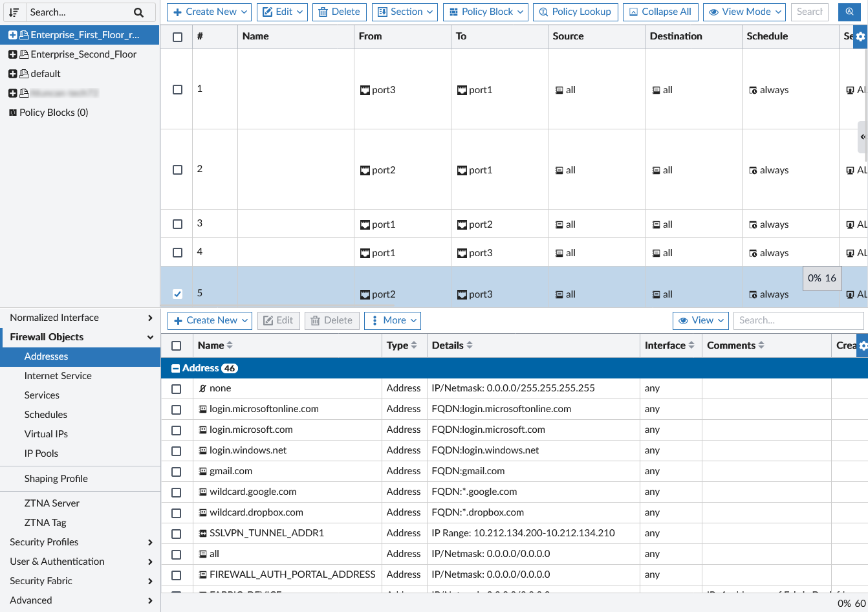This screenshot has width=868, height=612.
Task: Click the blue search icon at toolbar's right end
Action: (849, 12)
